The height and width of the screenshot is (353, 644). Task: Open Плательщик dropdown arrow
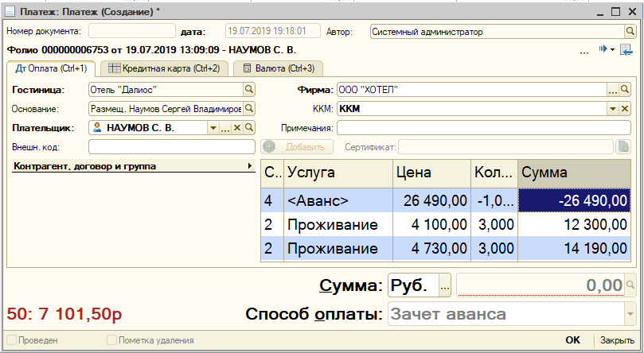[213, 128]
